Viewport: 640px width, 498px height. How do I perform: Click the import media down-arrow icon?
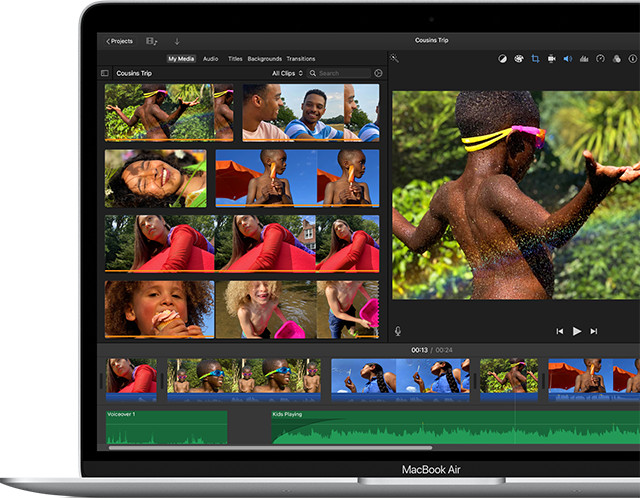click(x=177, y=41)
